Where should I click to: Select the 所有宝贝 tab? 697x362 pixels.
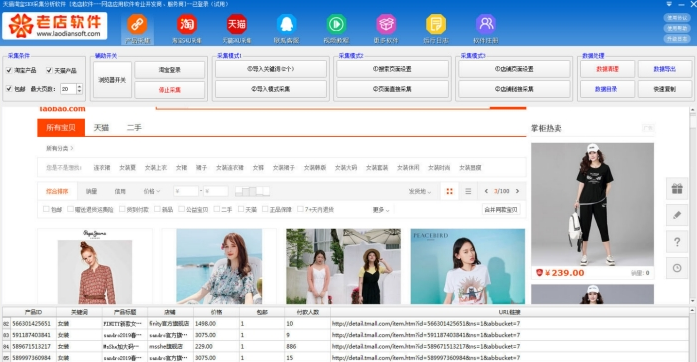[61, 128]
